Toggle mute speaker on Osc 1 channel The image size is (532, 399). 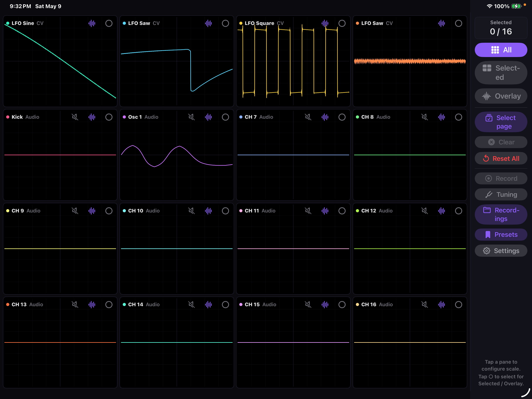pos(191,117)
